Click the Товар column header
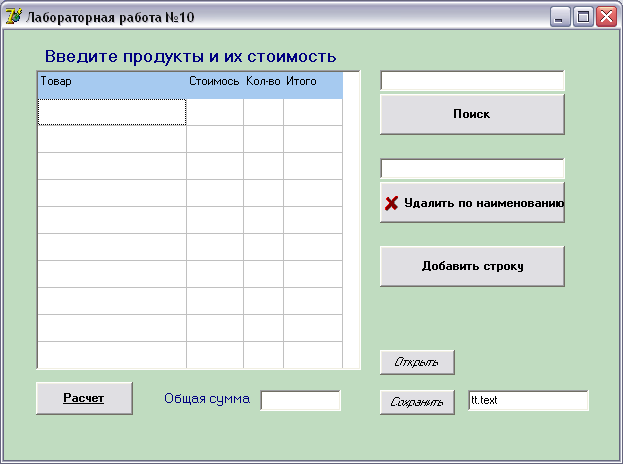This screenshot has height=464, width=623. point(112,85)
